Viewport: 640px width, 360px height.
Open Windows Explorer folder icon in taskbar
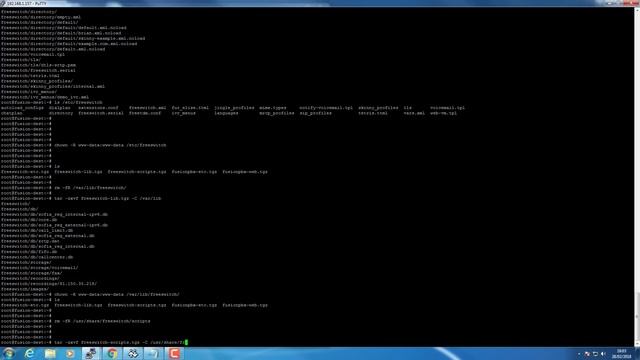click(50, 353)
